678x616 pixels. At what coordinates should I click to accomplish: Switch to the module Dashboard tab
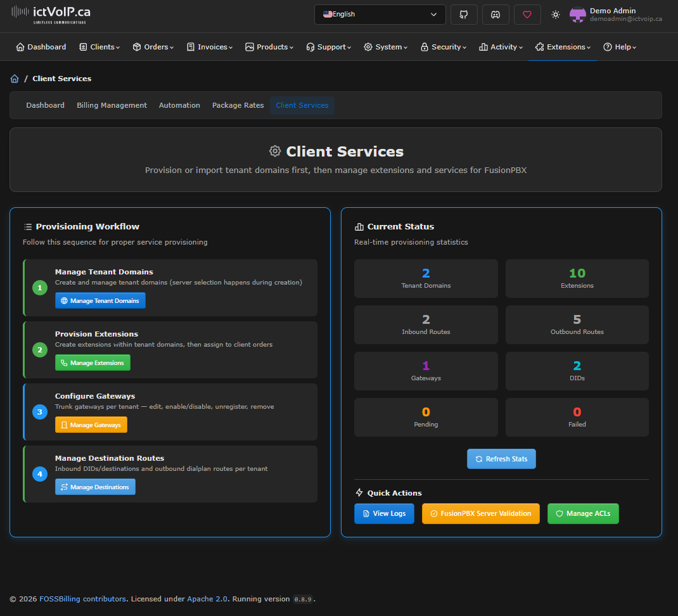pos(46,105)
